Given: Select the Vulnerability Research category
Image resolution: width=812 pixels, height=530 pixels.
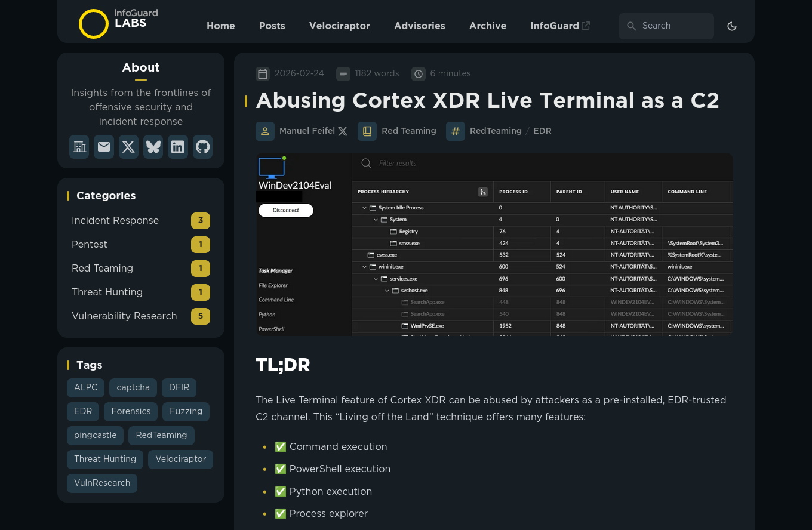Looking at the screenshot, I should (x=124, y=316).
